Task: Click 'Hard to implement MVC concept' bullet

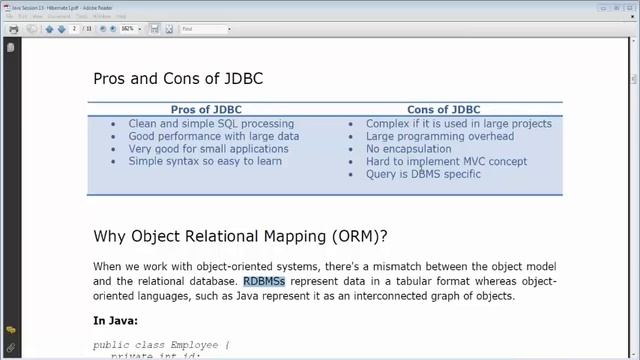Action: click(x=447, y=162)
